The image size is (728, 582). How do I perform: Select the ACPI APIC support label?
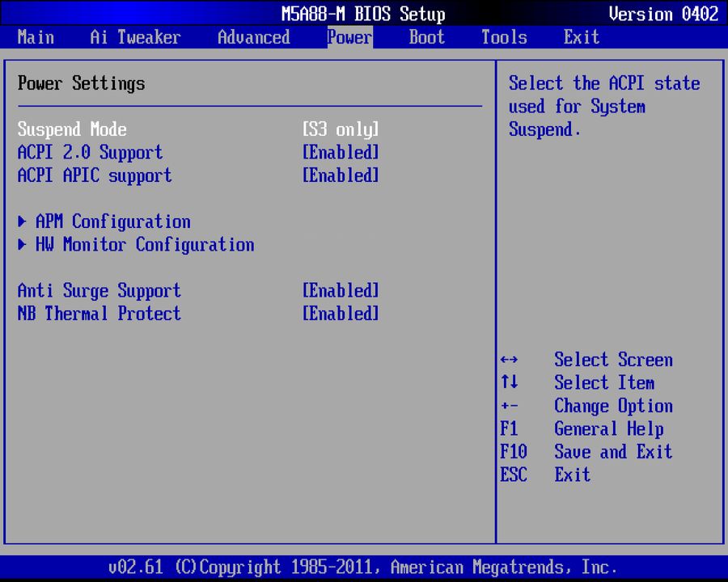pyautogui.click(x=95, y=175)
